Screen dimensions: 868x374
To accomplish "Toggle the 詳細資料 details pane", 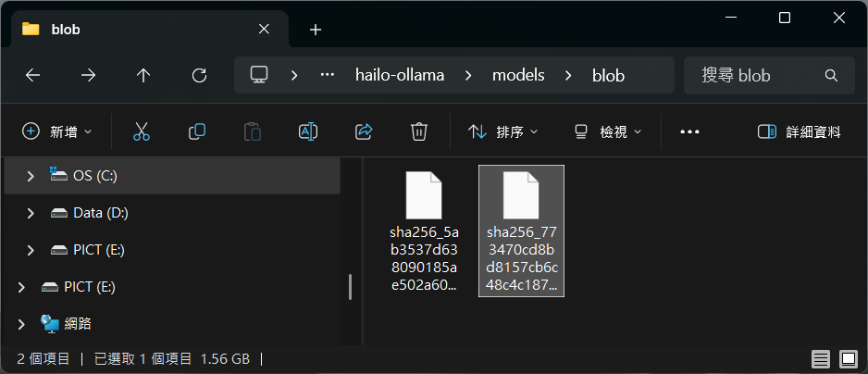I will (800, 131).
